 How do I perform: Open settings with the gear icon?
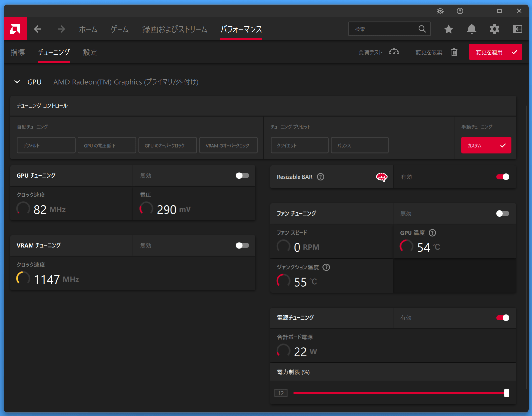(x=494, y=29)
